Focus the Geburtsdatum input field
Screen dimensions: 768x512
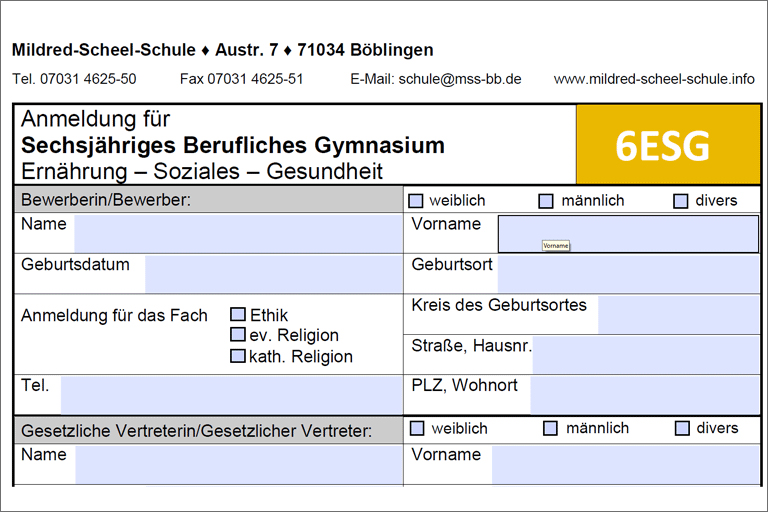(273, 274)
